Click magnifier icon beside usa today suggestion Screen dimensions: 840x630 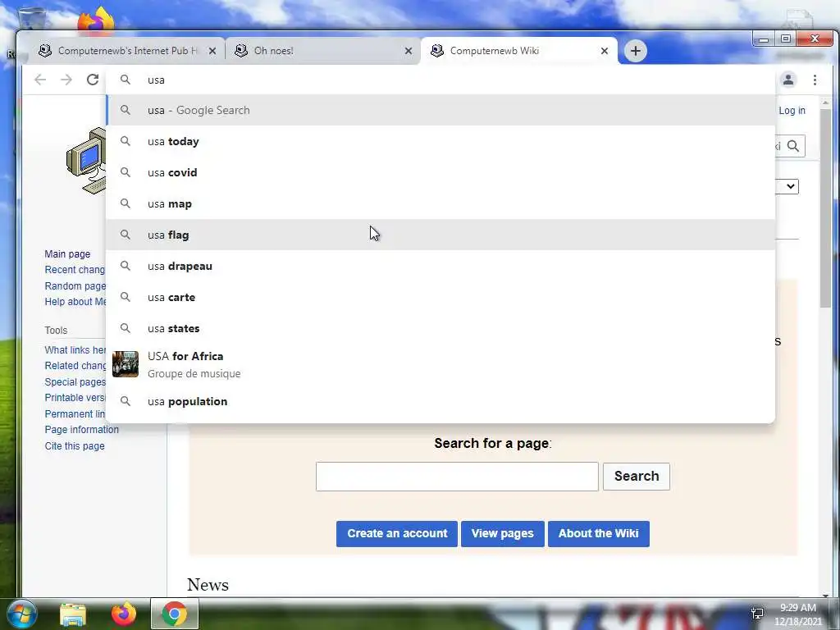pos(126,141)
